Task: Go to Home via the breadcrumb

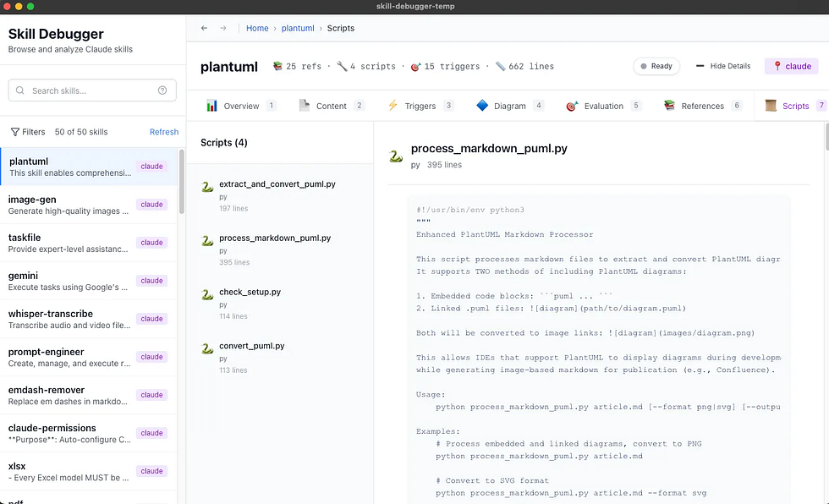Action: pyautogui.click(x=257, y=28)
